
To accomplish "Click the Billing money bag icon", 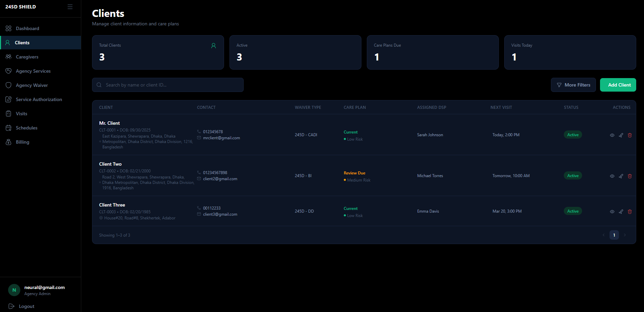I will [8, 142].
